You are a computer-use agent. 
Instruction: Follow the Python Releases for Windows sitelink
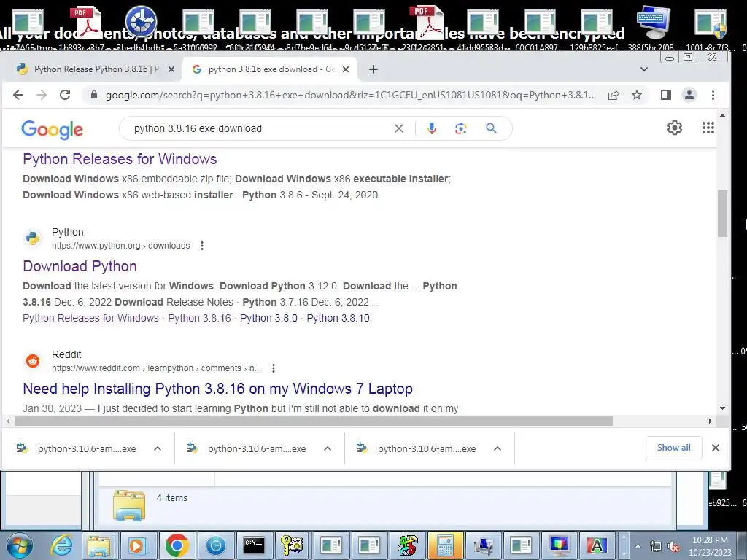(x=90, y=318)
